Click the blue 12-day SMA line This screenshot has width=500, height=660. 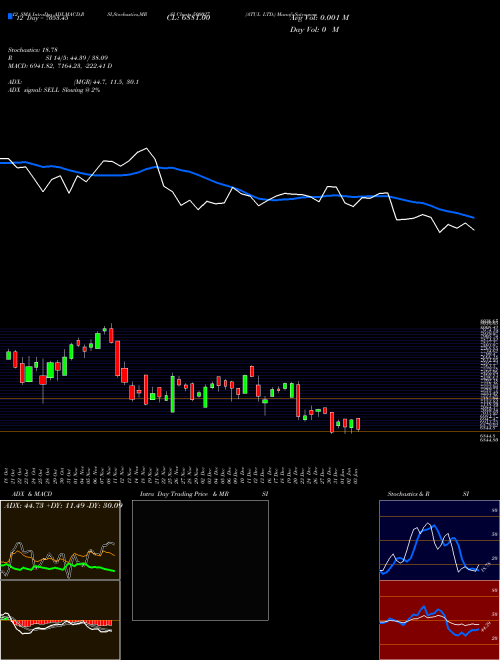pyautogui.click(x=236, y=188)
